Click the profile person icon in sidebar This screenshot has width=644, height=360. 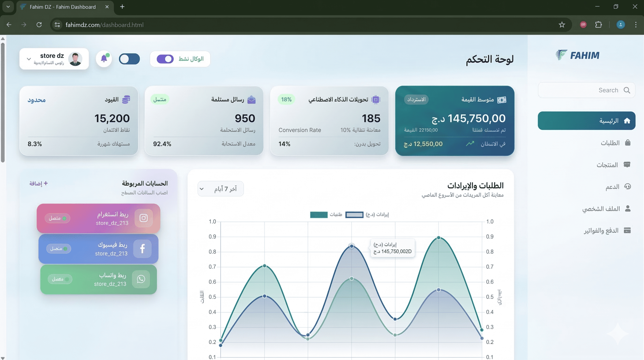[x=628, y=208]
